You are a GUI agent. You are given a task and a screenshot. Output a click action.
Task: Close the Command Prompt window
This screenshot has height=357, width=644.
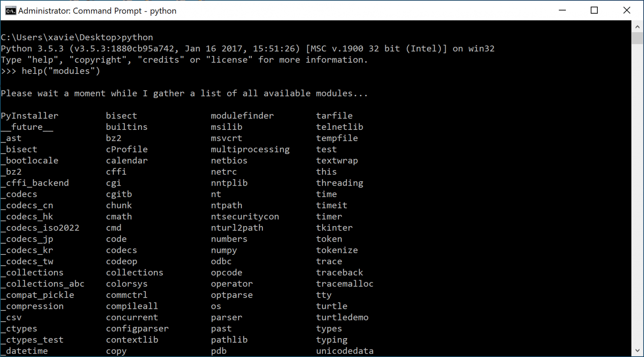[x=626, y=10]
